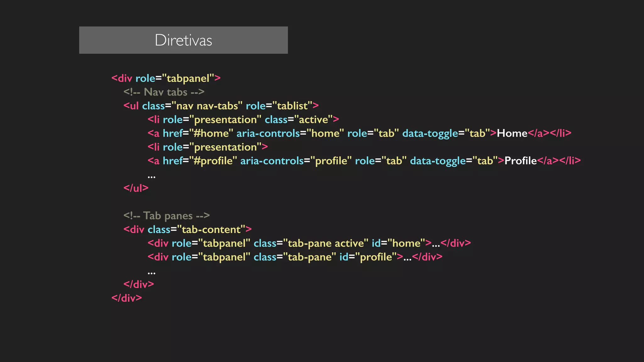Click the final outermost '</div>' tag
Screen dimensions: 644x362
click(127, 298)
